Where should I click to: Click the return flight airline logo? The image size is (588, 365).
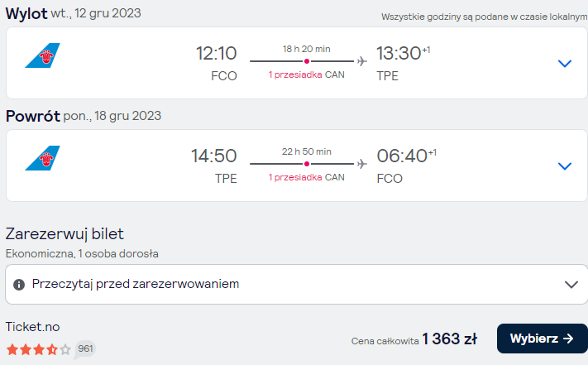[42, 158]
